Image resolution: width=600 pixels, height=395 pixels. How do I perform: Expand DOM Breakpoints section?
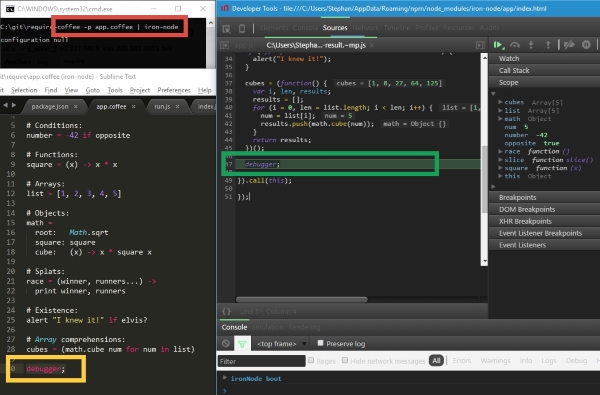coord(544,209)
